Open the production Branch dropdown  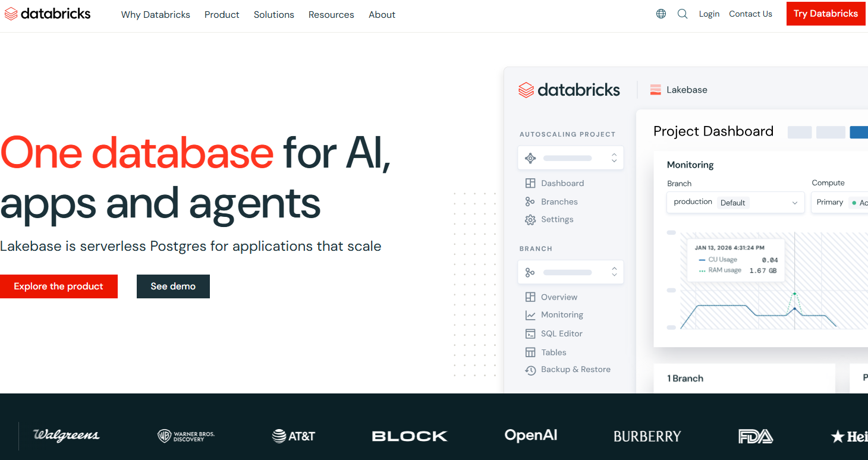pyautogui.click(x=735, y=202)
